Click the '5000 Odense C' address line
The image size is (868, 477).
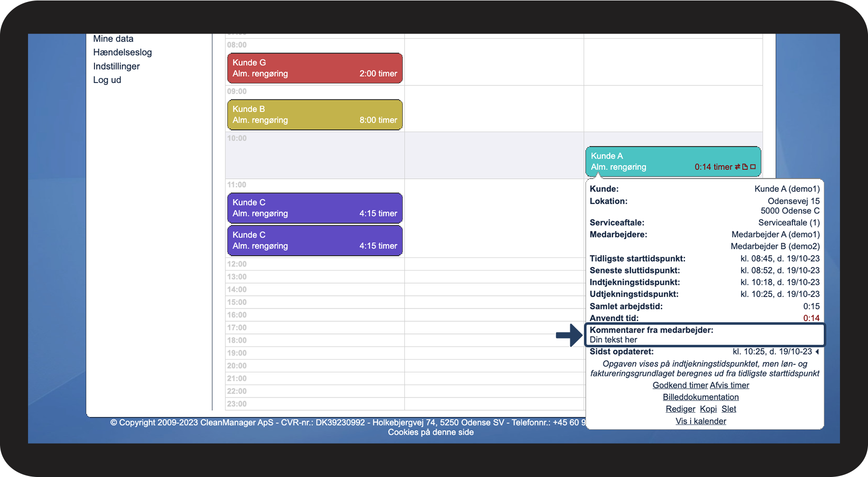point(790,211)
